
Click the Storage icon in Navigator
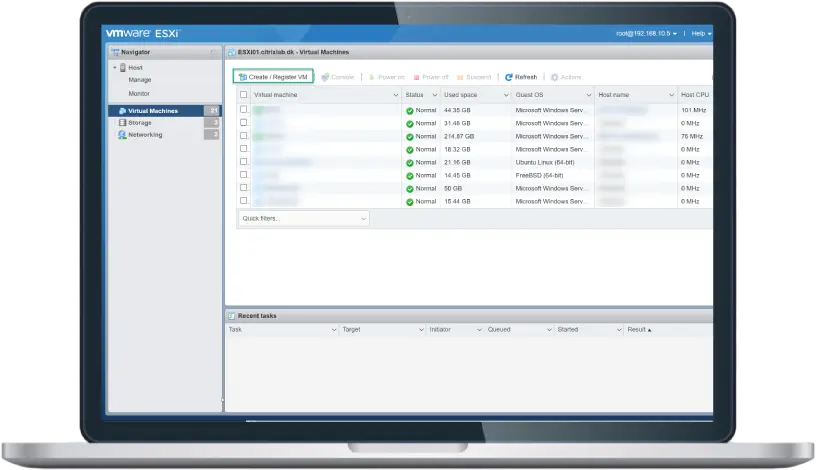[122, 123]
